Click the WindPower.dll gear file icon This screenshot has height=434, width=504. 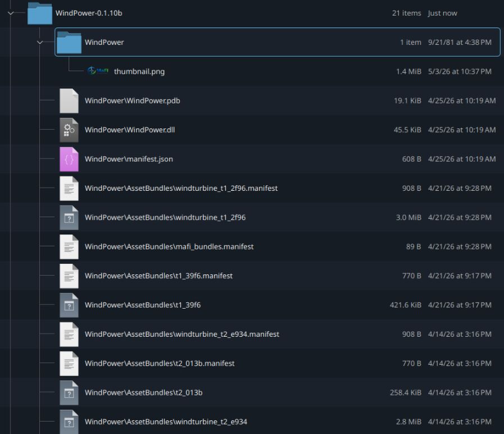[x=69, y=130]
